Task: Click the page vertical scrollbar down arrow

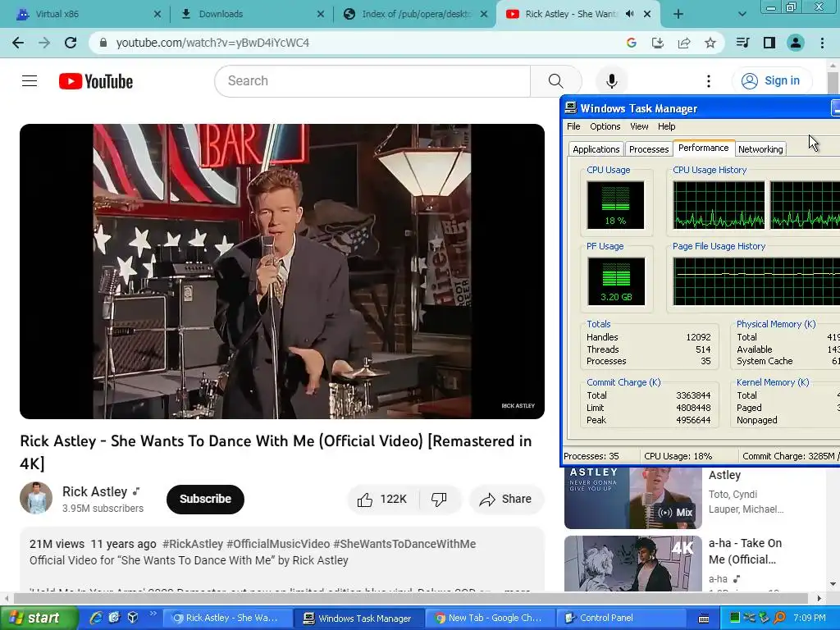Action: click(x=833, y=584)
